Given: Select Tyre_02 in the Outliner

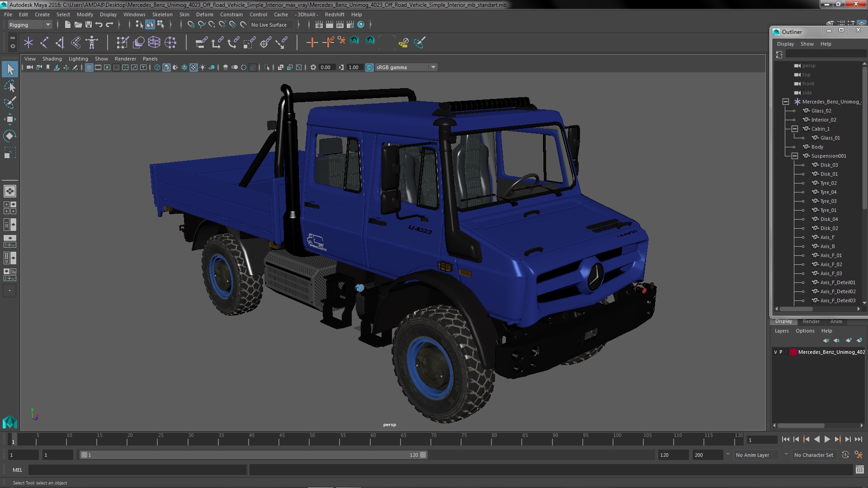Looking at the screenshot, I should click(828, 183).
